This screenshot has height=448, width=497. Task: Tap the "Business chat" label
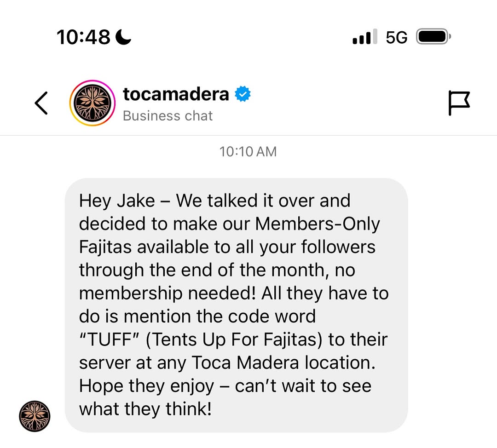click(168, 115)
